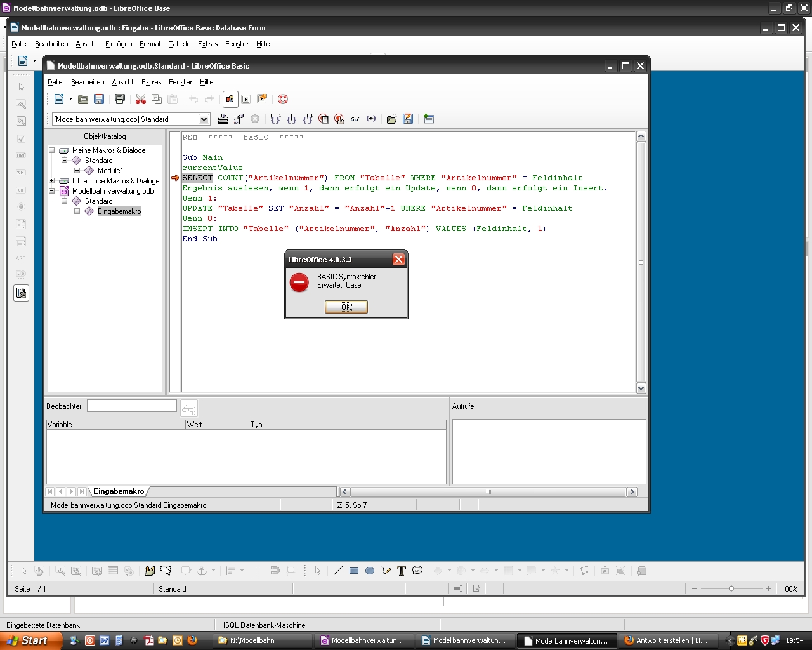
Task: Select the Ellipse drawing tool
Action: [x=370, y=571]
